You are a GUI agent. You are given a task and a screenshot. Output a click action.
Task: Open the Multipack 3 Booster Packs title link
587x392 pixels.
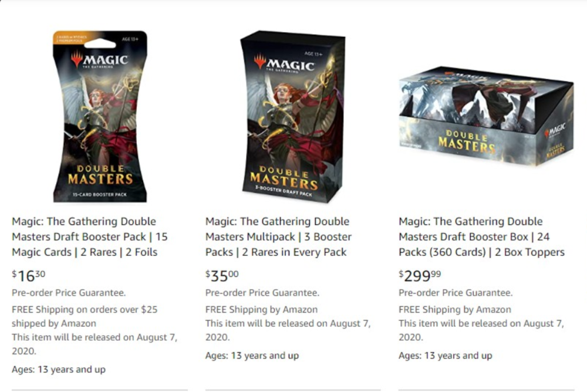pos(278,236)
